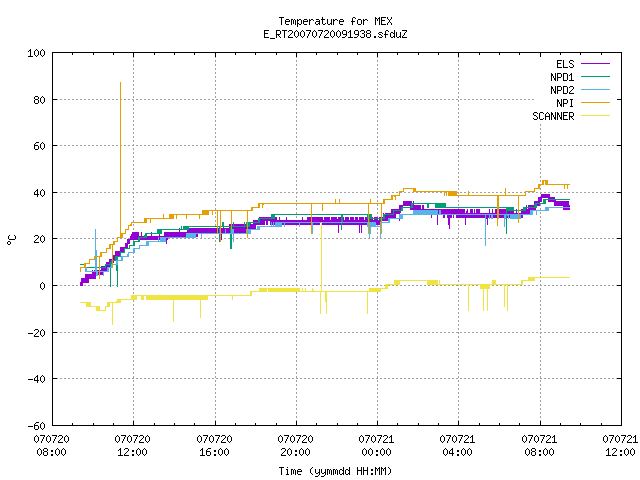Click the x-axis label 070721 00:00
This screenshot has width=640, height=480.
point(376,446)
